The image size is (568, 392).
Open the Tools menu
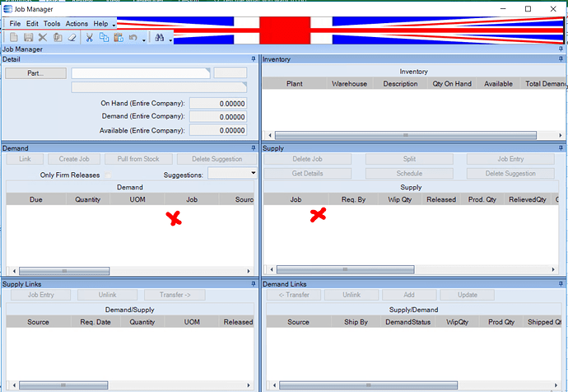52,24
